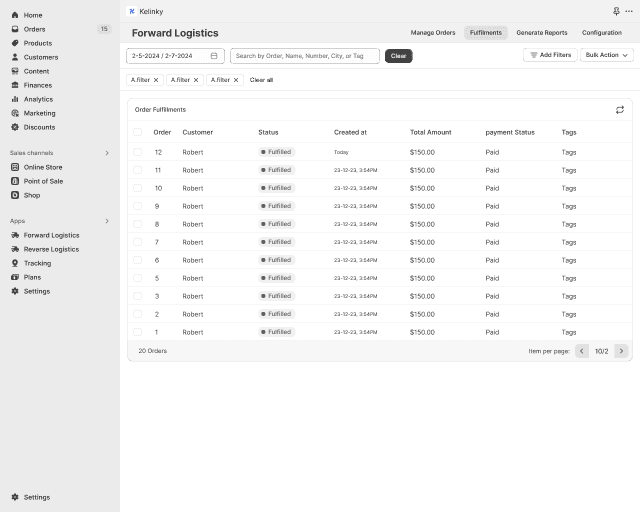Click Created at column header
This screenshot has width=640, height=512.
point(350,132)
